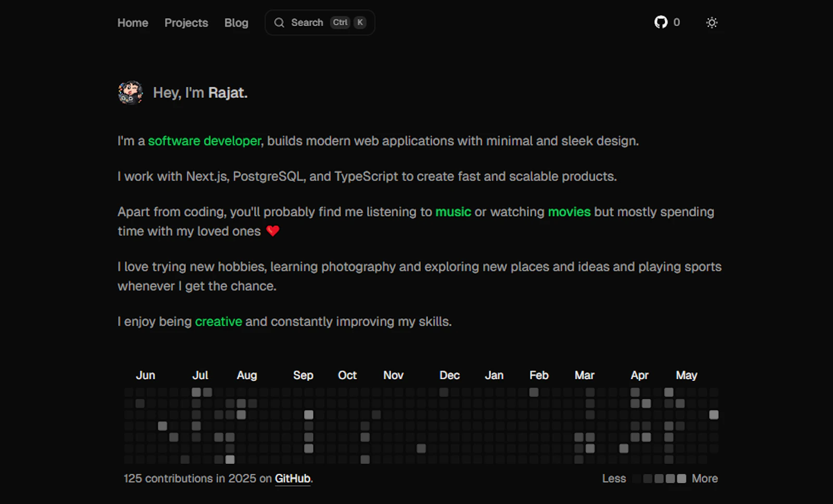The width and height of the screenshot is (833, 504).
Task: Click Rajat's avatar image
Action: tap(130, 93)
